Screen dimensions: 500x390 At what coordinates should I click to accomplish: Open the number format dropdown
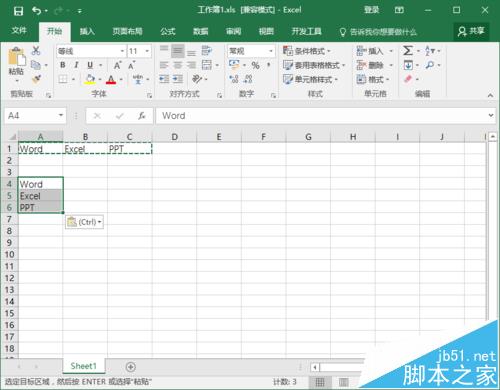tap(271, 51)
